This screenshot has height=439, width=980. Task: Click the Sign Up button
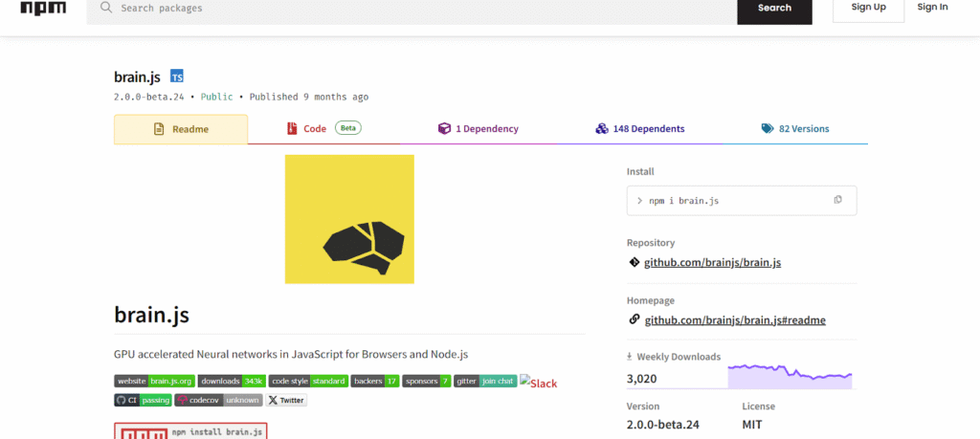[868, 8]
